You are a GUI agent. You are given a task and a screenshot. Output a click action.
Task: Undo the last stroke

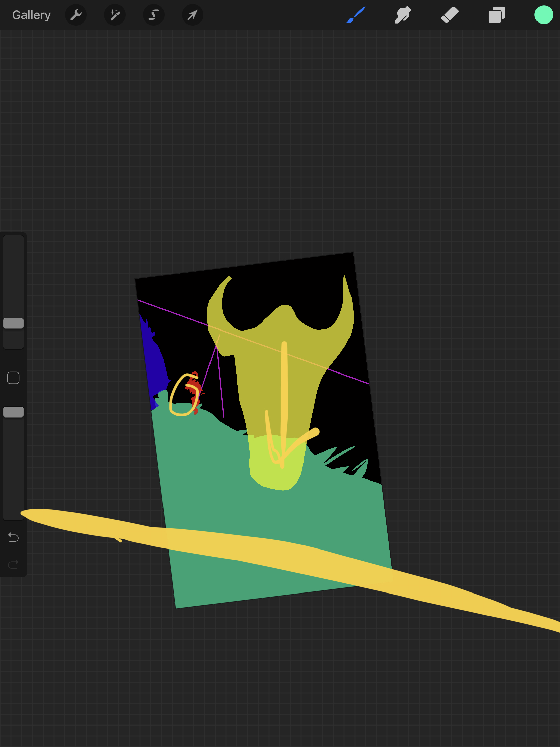click(13, 537)
